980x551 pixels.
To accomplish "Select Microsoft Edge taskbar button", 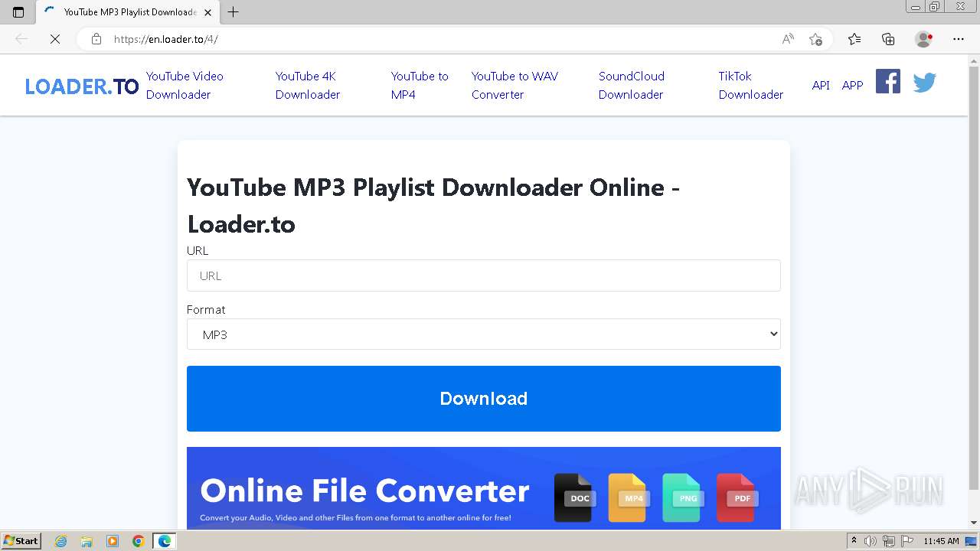I will pyautogui.click(x=165, y=541).
